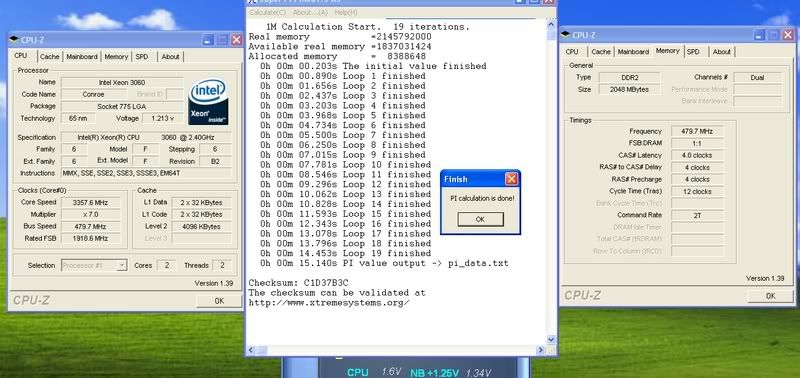Open About tab in right CPU-Z window
Viewport: 800px width, 378px height.
pos(721,52)
